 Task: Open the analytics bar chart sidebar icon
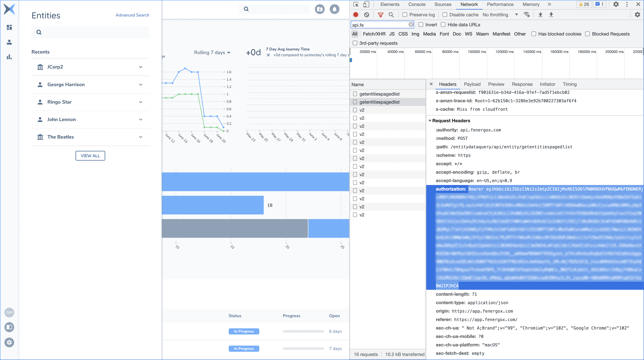[9, 57]
